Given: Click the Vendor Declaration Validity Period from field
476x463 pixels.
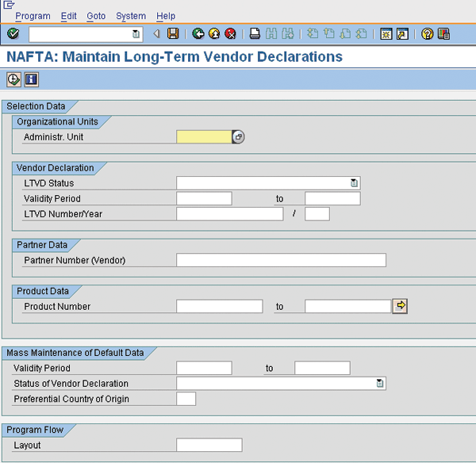Looking at the screenshot, I should click(x=204, y=198).
